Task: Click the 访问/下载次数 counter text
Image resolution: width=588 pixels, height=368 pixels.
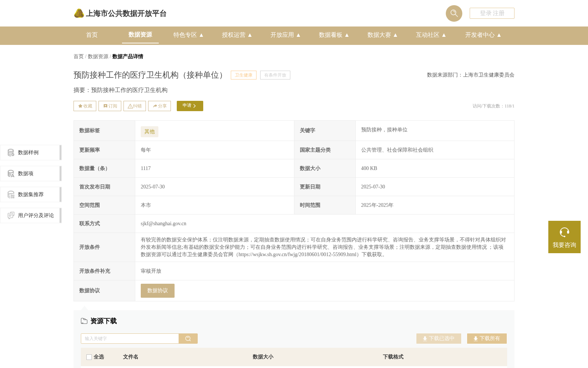Action: (x=494, y=106)
